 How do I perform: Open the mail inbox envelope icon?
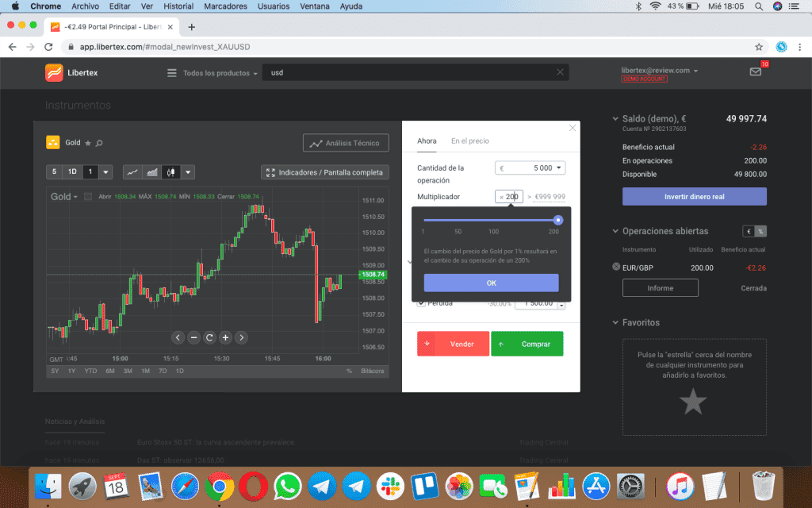click(x=755, y=71)
